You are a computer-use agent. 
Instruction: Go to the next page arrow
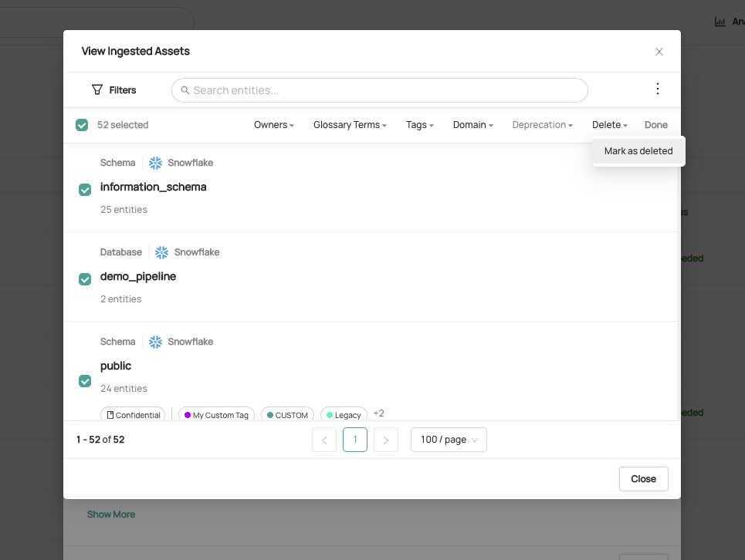pyautogui.click(x=385, y=440)
